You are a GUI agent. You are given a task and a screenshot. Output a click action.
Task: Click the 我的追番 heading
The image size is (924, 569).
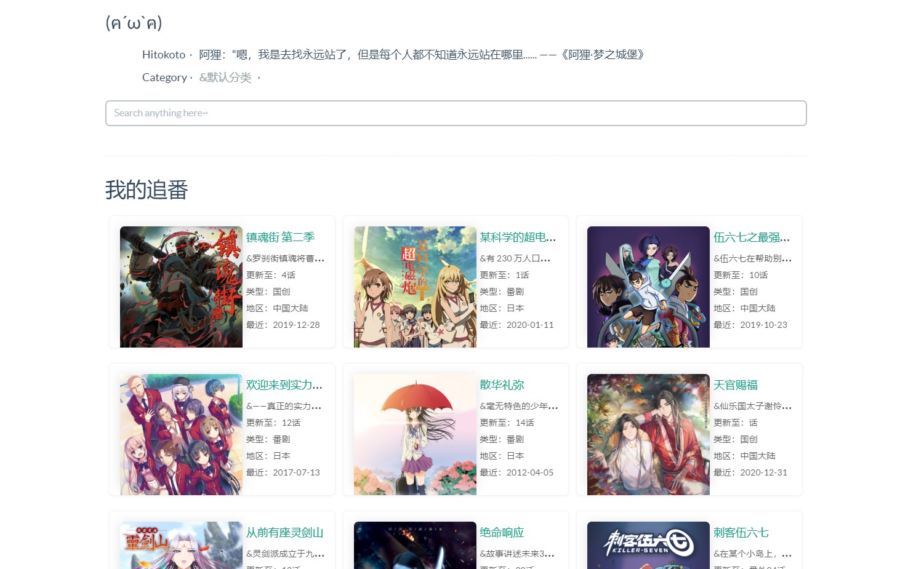coord(147,189)
